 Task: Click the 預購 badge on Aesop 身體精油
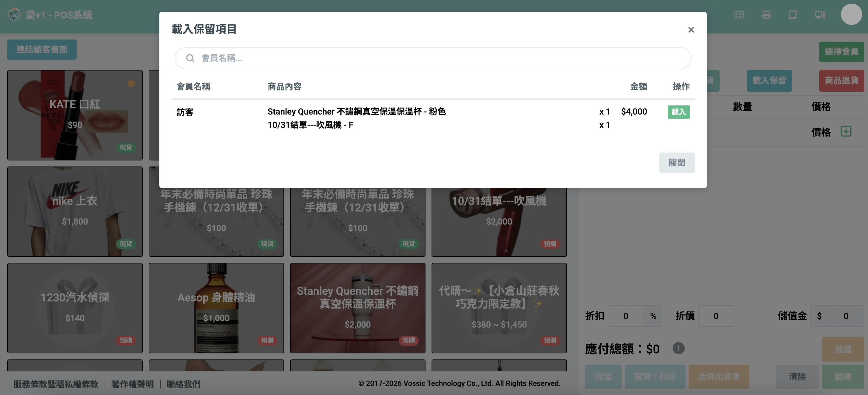(x=267, y=340)
